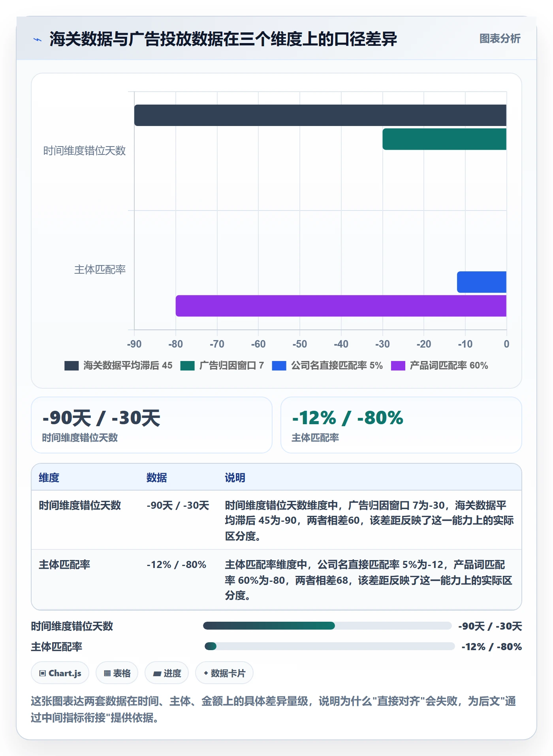The height and width of the screenshot is (756, 553).
Task: Click progress value -90天 / -30天
Action: click(x=490, y=626)
